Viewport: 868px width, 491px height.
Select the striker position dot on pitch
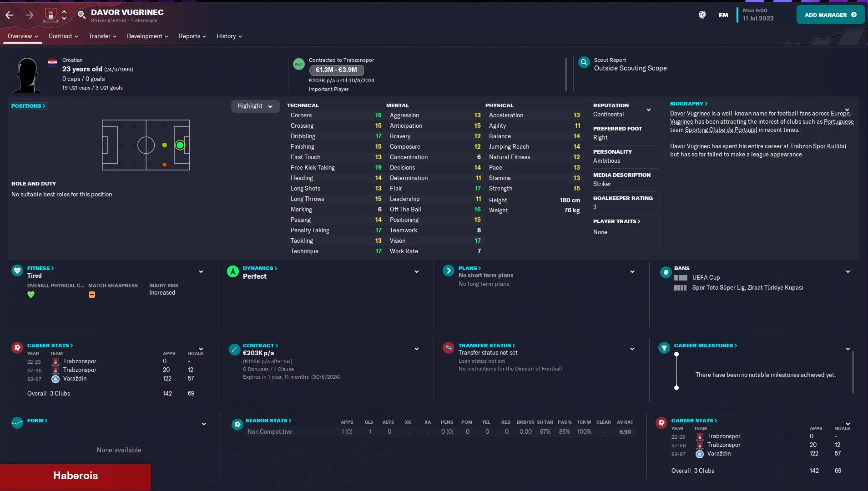(180, 145)
